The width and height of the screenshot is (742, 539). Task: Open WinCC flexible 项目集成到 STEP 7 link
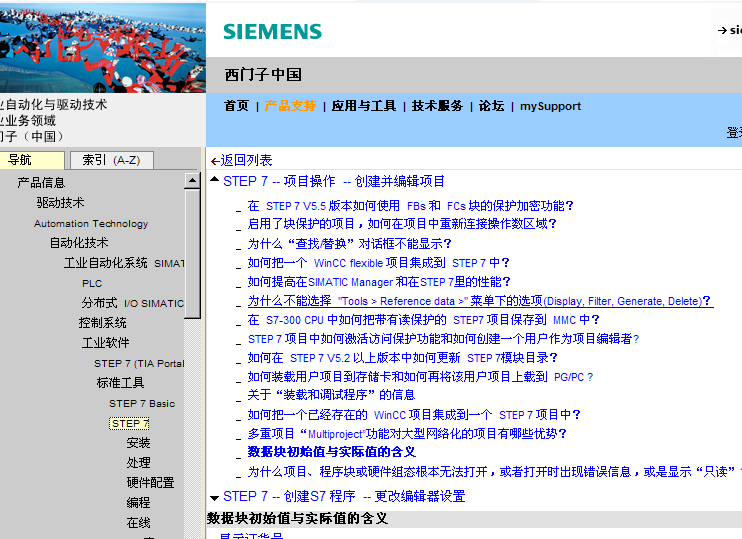tap(378, 263)
